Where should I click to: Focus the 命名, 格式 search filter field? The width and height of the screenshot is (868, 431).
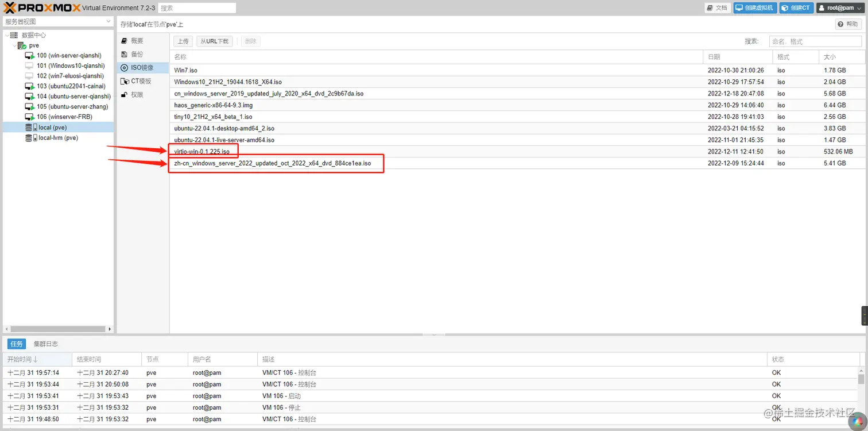(815, 41)
